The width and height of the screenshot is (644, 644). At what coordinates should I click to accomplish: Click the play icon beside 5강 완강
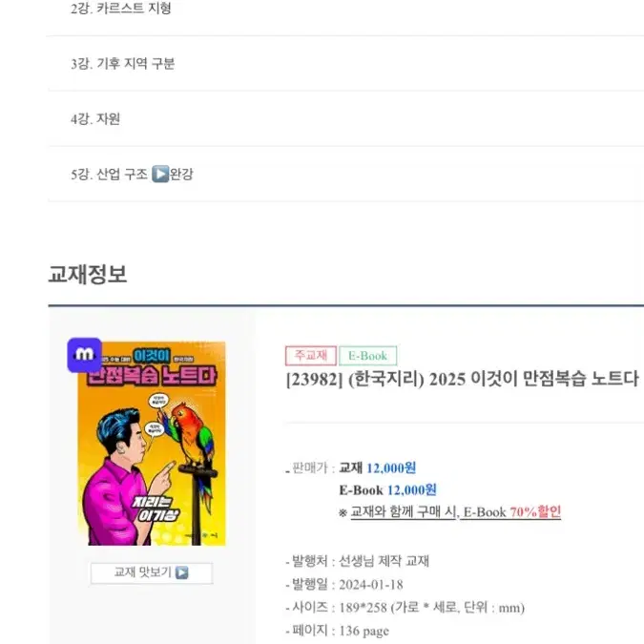[160, 174]
